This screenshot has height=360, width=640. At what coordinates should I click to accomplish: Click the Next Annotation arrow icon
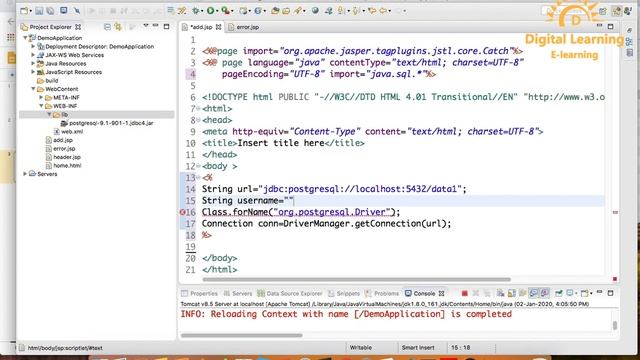tap(341, 11)
